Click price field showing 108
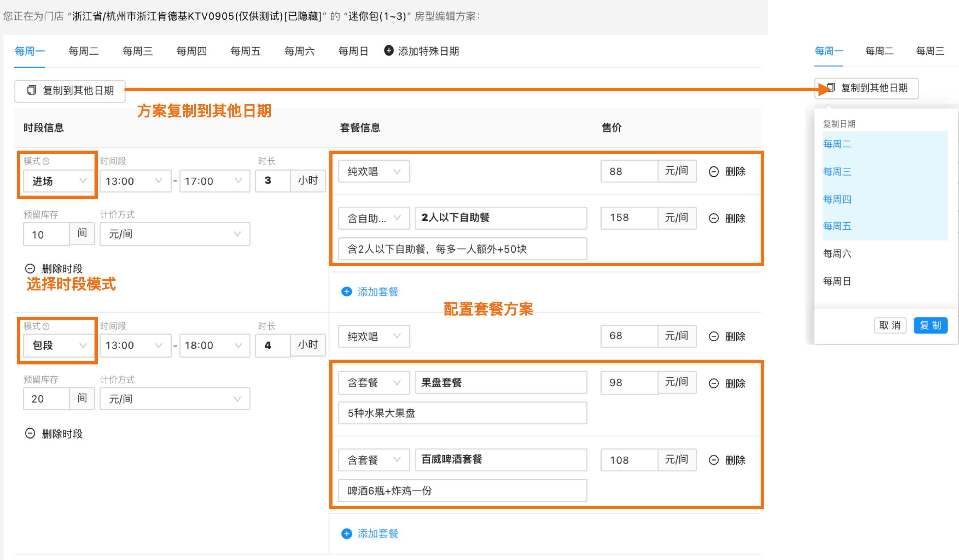This screenshot has height=560, width=959. click(629, 460)
